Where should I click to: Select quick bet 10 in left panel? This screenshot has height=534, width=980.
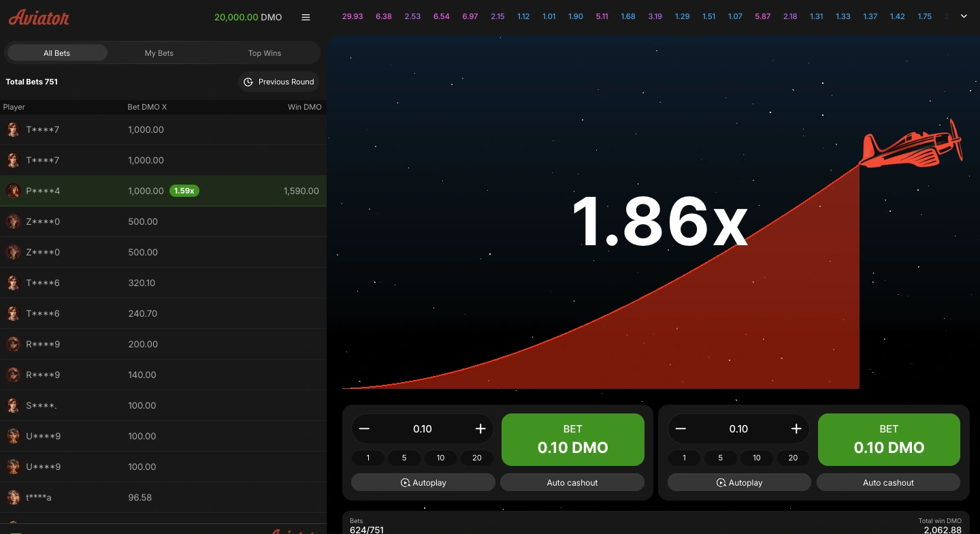point(441,458)
